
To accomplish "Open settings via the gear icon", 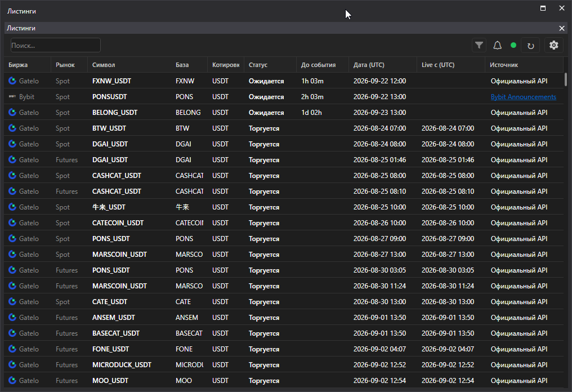I will point(554,45).
